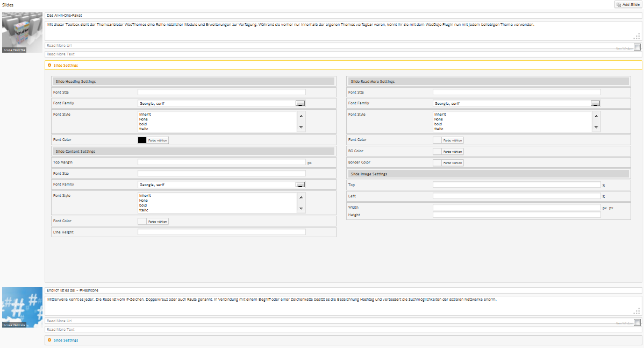This screenshot has width=644, height=348.
Task: Open Font Family dropdown in Slide Heading Settings
Action: click(x=300, y=103)
